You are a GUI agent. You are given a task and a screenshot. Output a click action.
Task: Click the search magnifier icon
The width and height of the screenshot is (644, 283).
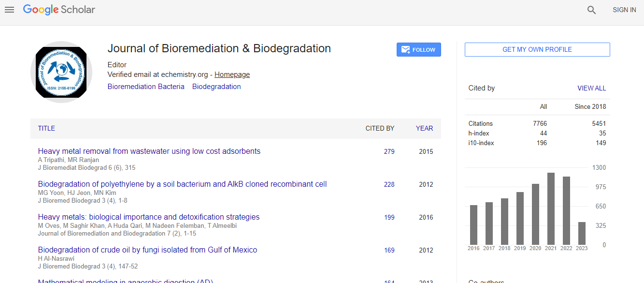pos(591,10)
